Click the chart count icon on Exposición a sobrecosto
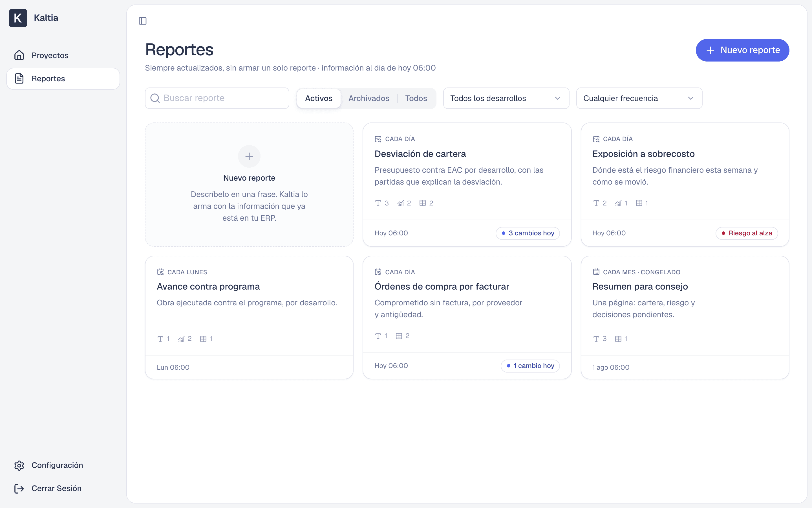Screen dimensions: 812x508 618,203
